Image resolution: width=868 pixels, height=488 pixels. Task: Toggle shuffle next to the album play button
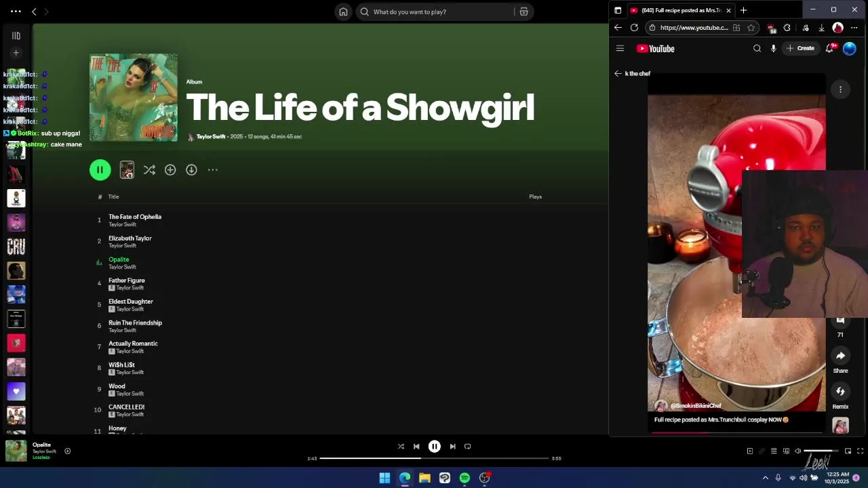tap(149, 170)
